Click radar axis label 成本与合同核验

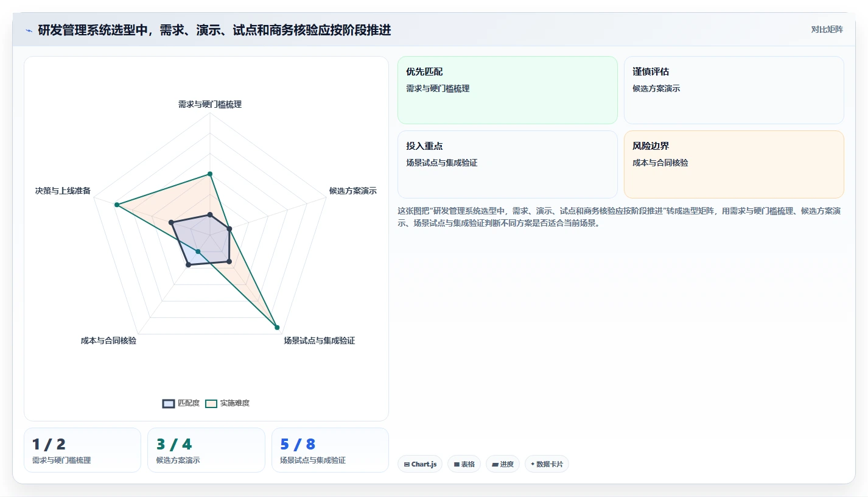coord(108,340)
